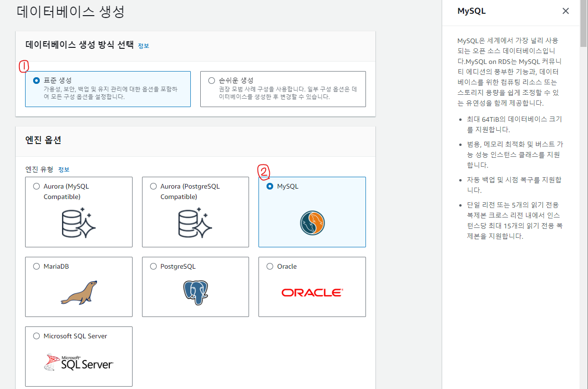588x389 pixels.
Task: Click the 최대 64TiB bullet text
Action: (515, 124)
